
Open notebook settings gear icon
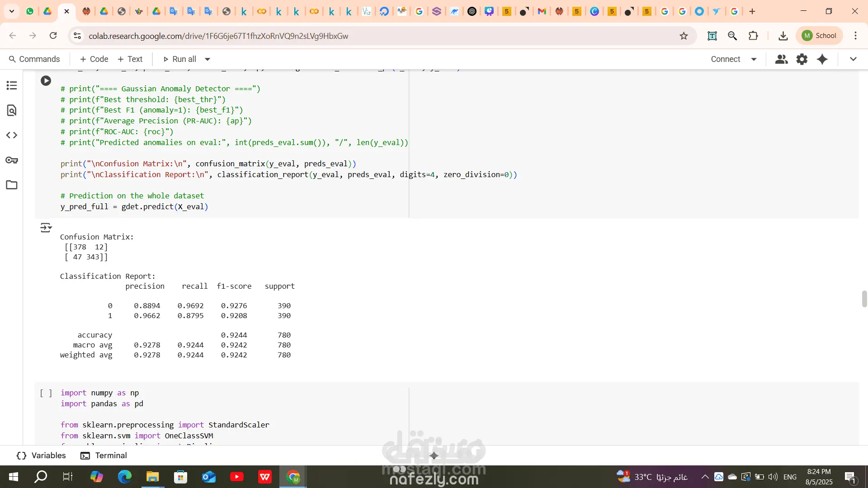coord(802,59)
